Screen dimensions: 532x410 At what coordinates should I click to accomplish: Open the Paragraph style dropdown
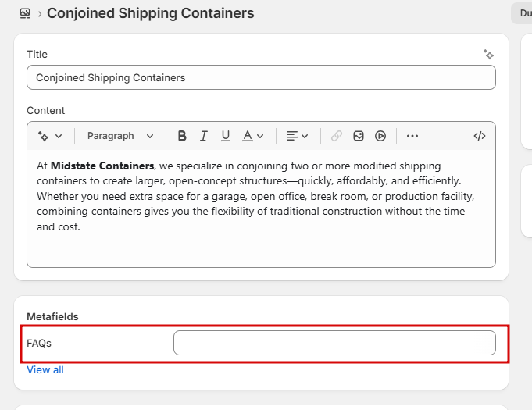click(x=120, y=136)
